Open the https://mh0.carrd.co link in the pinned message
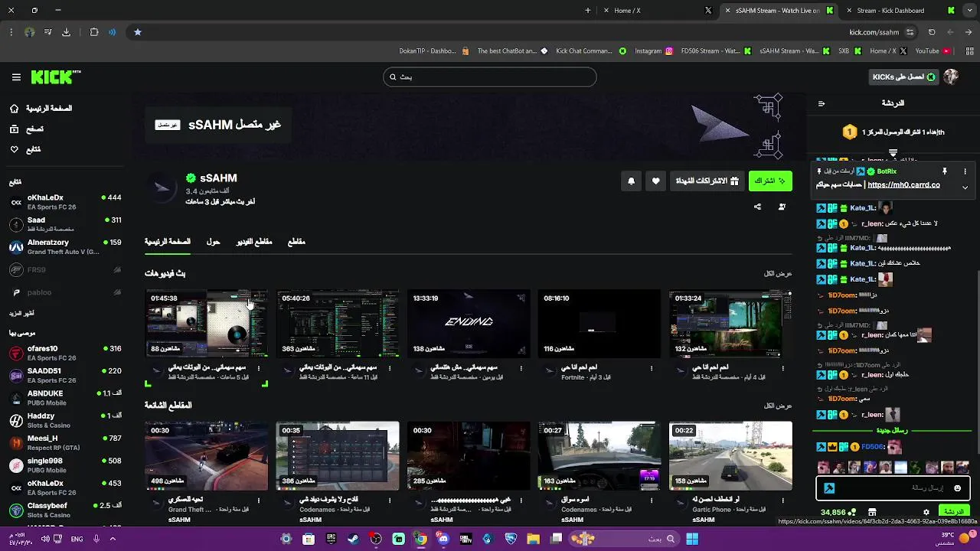 tap(903, 185)
